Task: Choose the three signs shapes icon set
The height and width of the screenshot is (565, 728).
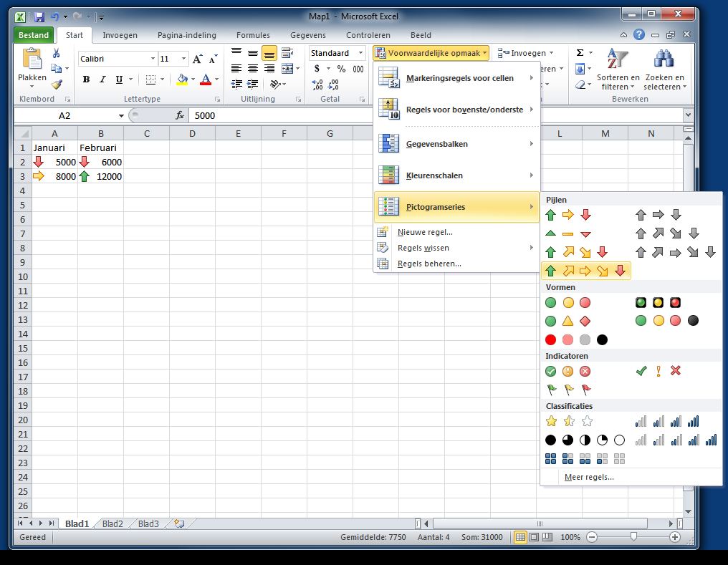Action: click(567, 321)
